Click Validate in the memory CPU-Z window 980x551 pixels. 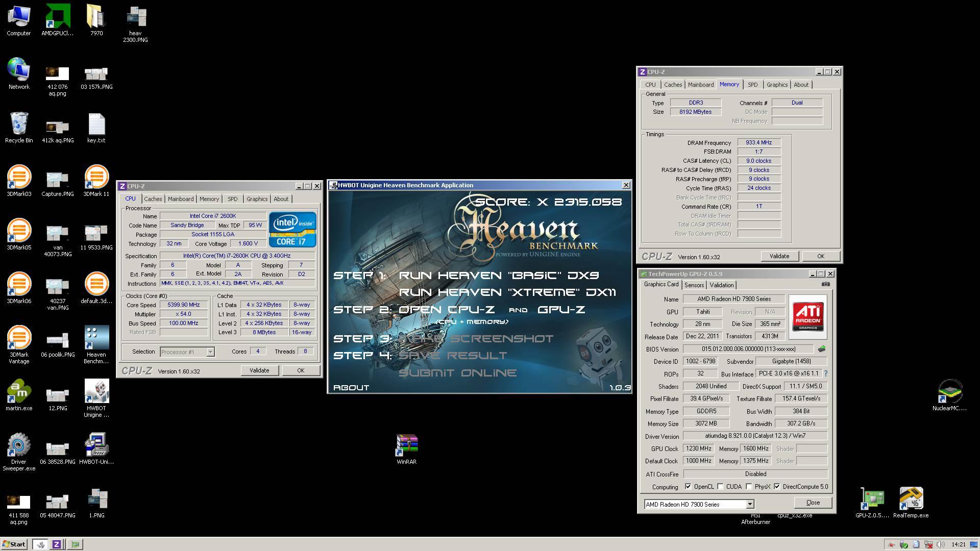pos(779,256)
